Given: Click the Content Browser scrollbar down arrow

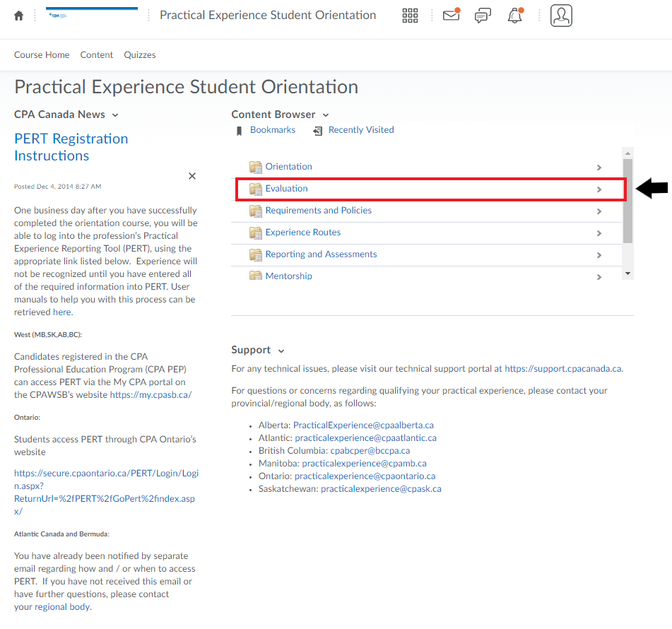Looking at the screenshot, I should pos(627,274).
